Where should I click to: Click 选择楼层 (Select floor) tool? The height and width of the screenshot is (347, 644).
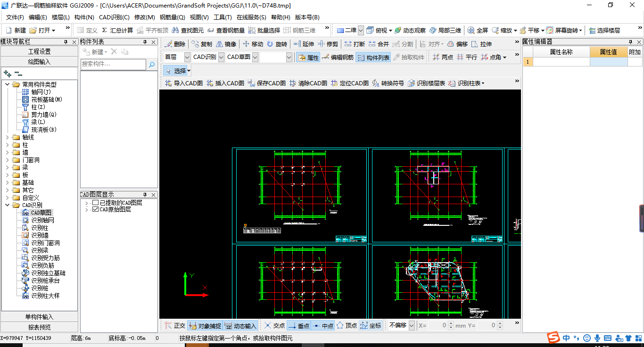coord(604,30)
